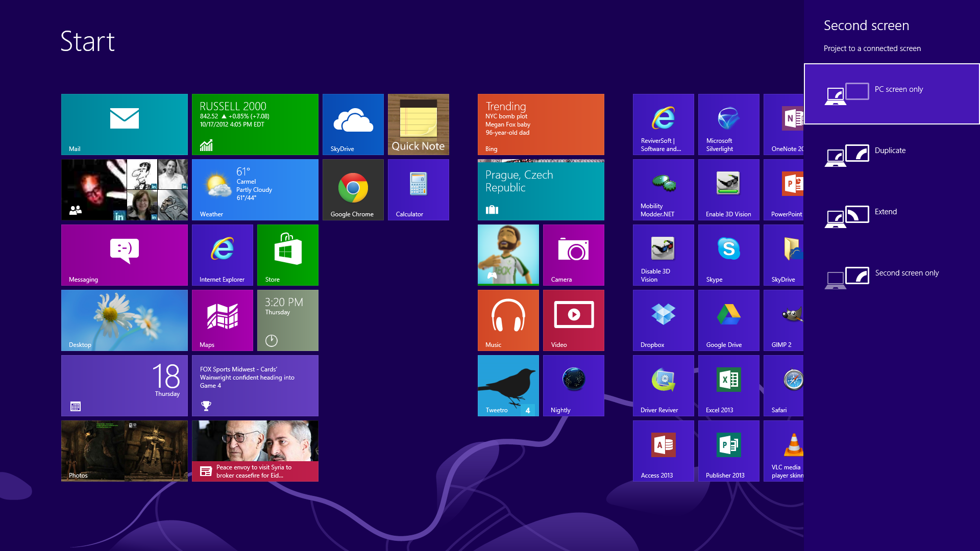Open the SkyDrive folder tile beside Skype

point(783,255)
